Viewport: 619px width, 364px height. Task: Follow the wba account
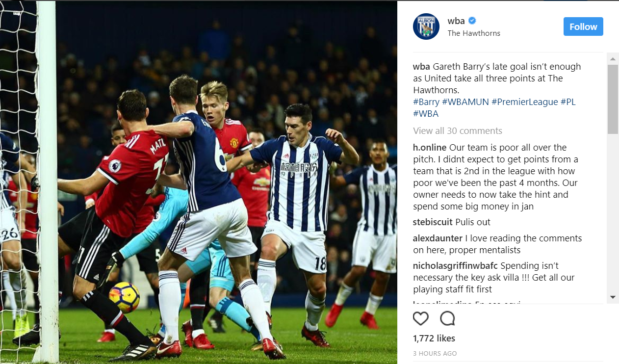583,26
